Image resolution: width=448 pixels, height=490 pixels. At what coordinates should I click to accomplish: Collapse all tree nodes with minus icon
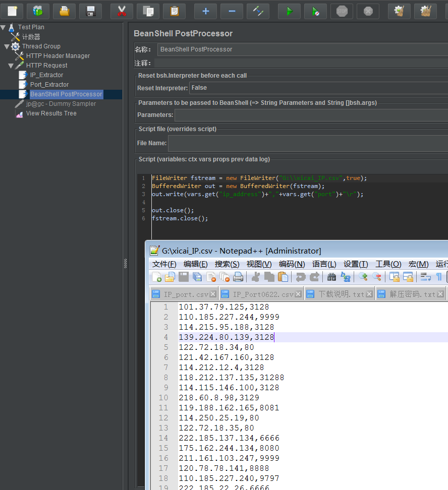coord(232,11)
